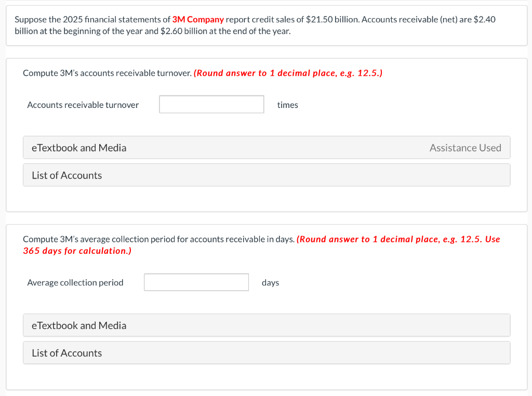Click the 'times' unit label

coord(287,105)
